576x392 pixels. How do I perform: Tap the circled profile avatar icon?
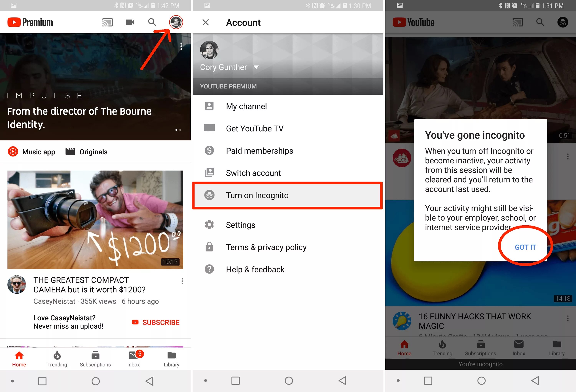coord(176,22)
